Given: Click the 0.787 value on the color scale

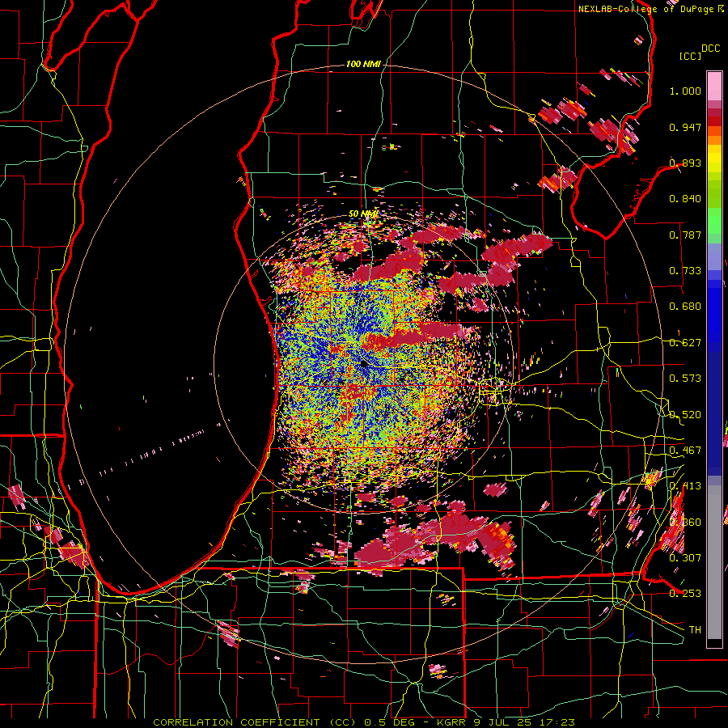Looking at the screenshot, I should 685,235.
